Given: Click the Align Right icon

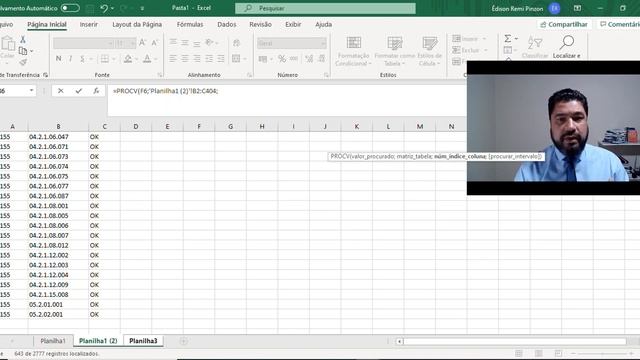Looking at the screenshot, I should click(197, 59).
